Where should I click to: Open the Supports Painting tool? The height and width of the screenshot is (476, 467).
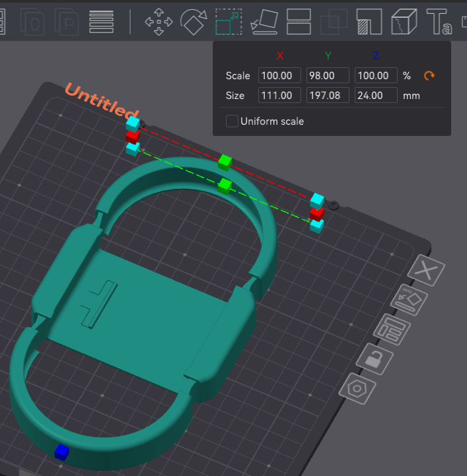(x=369, y=22)
